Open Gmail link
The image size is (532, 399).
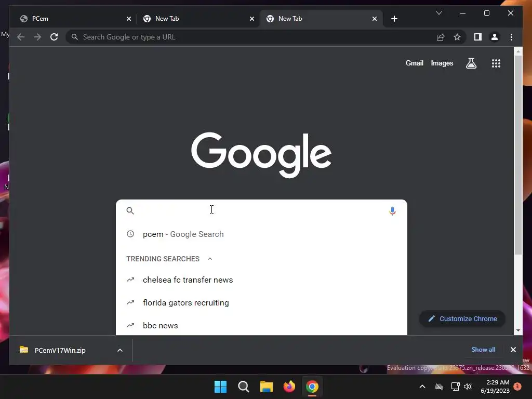[414, 63]
